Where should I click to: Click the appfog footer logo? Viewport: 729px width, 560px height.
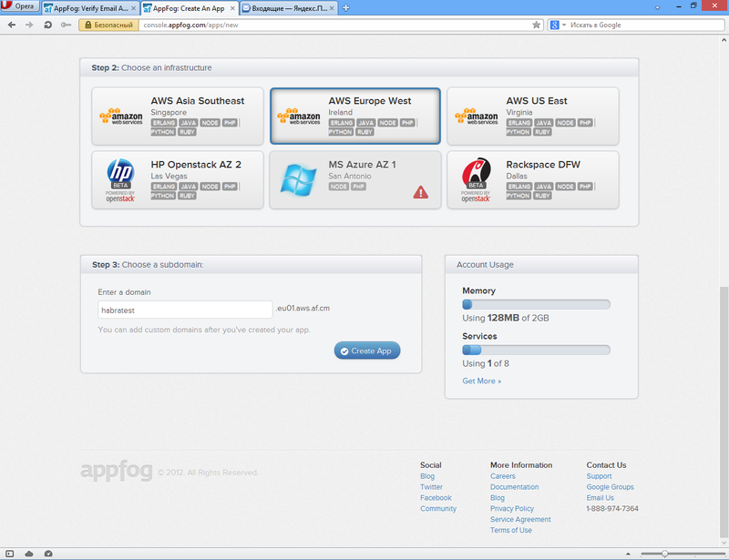(117, 471)
